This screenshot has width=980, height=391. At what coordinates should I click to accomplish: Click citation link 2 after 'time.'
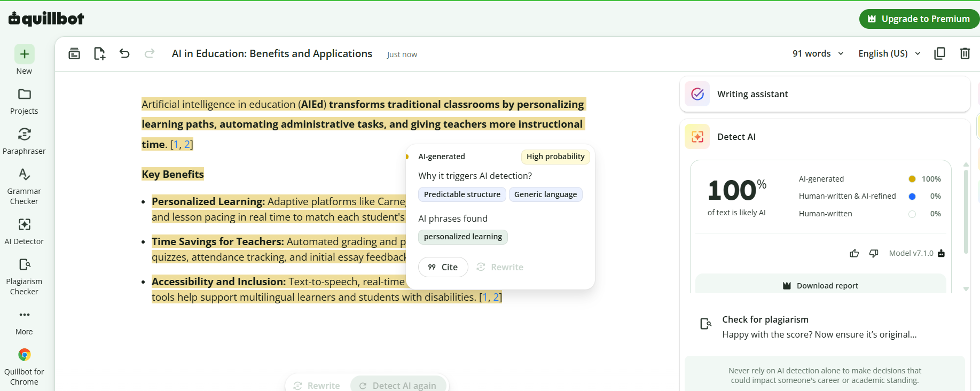tap(187, 144)
